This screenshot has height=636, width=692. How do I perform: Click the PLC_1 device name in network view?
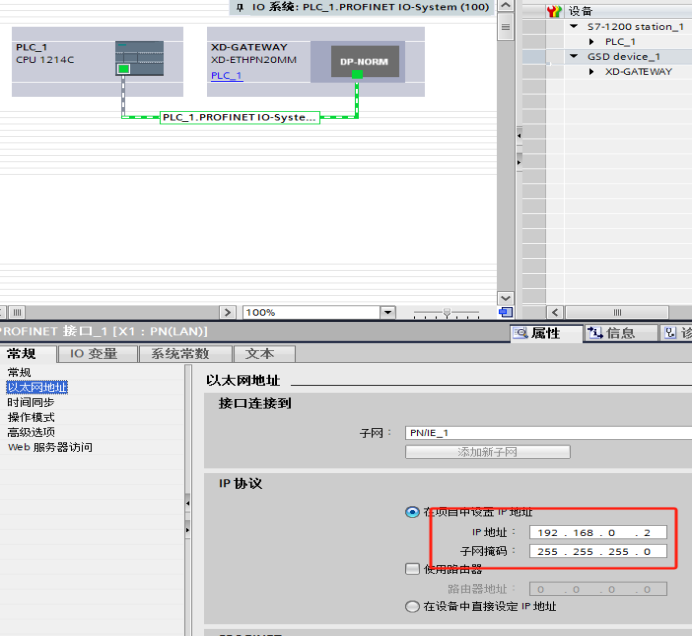tap(31, 47)
